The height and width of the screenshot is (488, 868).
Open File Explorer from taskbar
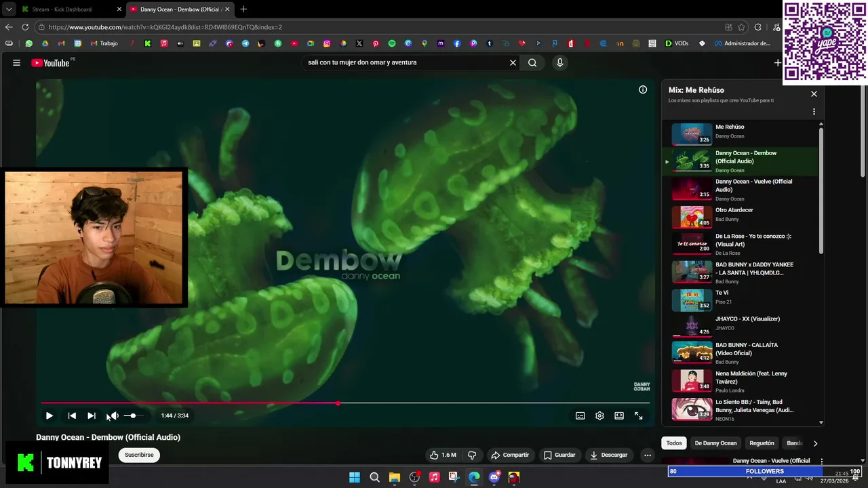tap(395, 477)
